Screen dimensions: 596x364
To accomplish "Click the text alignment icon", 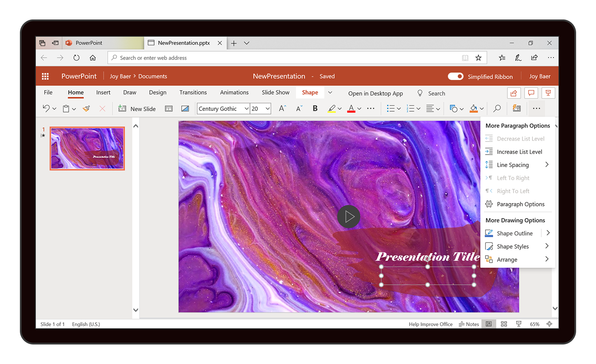I will 430,108.
